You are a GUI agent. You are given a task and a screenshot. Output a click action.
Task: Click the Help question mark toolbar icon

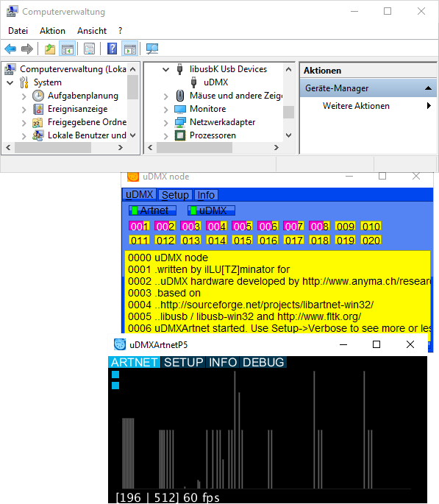(x=112, y=49)
